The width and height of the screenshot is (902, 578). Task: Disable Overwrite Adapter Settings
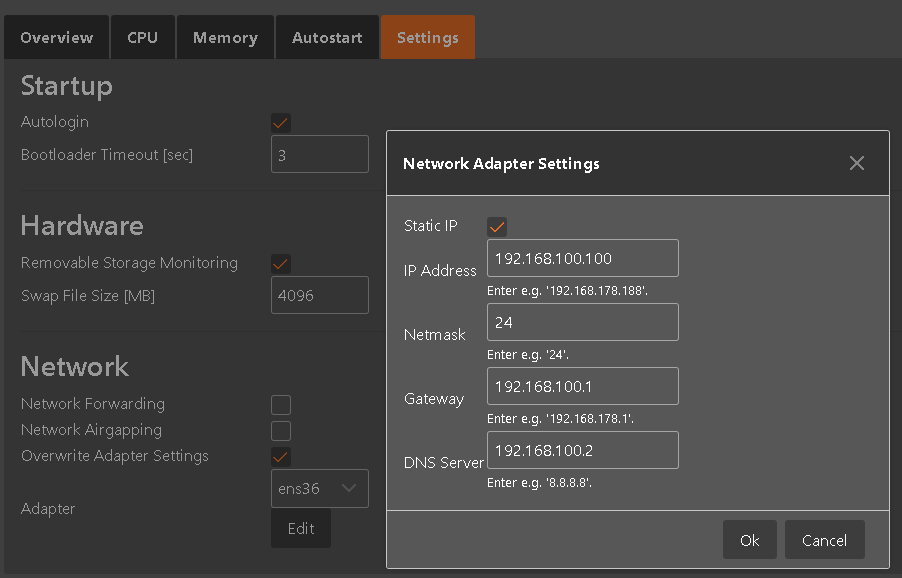click(x=280, y=456)
